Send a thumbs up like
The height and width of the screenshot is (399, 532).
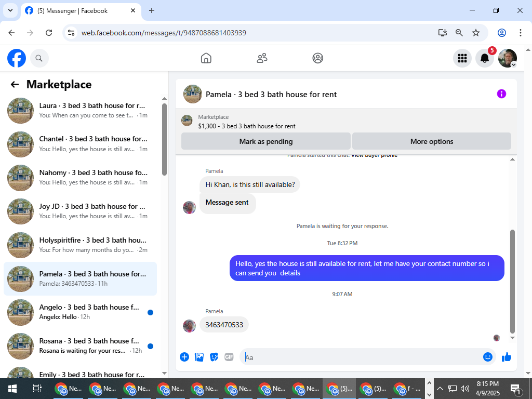click(506, 357)
